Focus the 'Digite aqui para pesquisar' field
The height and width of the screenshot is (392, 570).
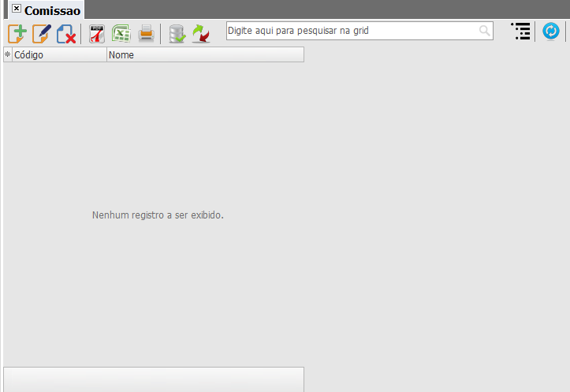[351, 31]
